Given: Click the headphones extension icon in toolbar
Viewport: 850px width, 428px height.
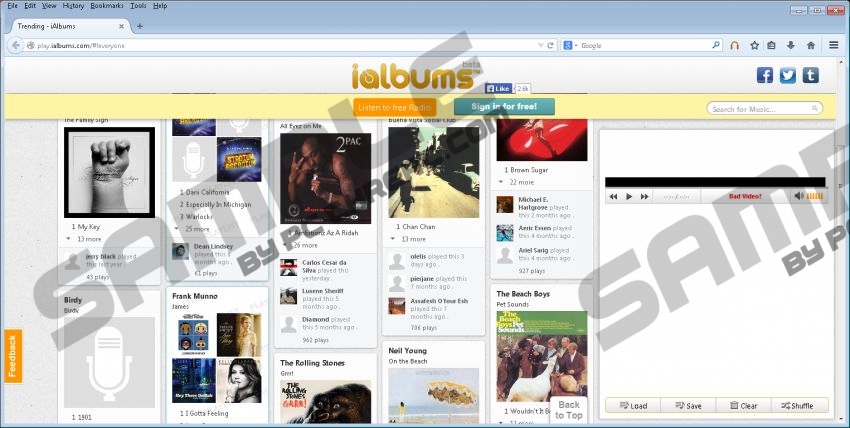Looking at the screenshot, I should click(735, 45).
